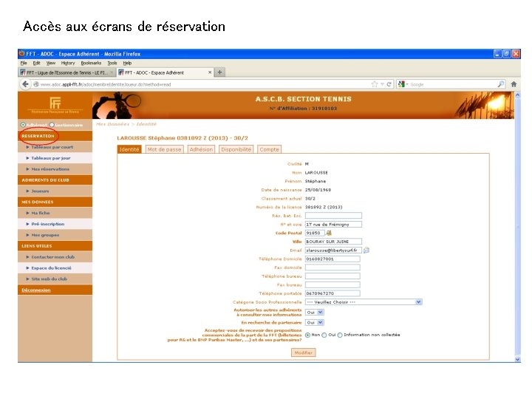The width and height of the screenshot is (532, 399).
Task: Open Autoriser les autres adhérents dropdown
Action: click(x=315, y=312)
